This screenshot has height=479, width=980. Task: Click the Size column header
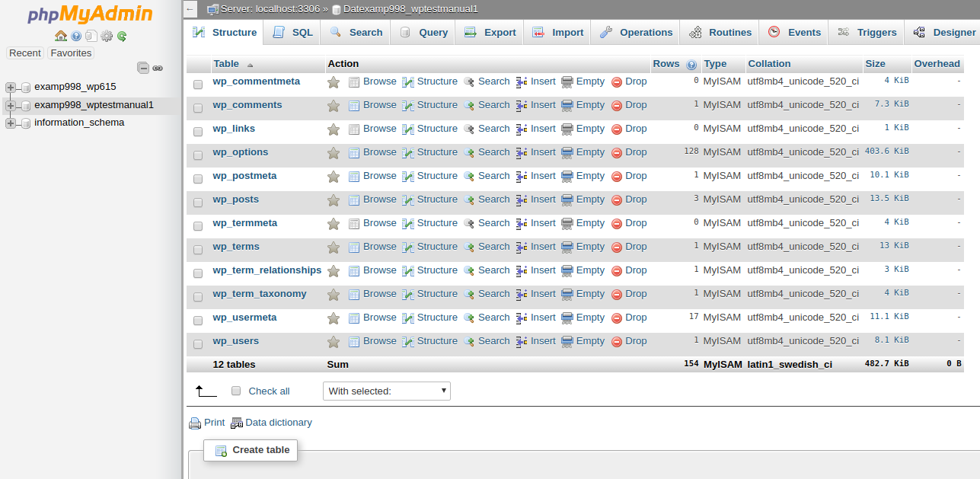tap(875, 64)
